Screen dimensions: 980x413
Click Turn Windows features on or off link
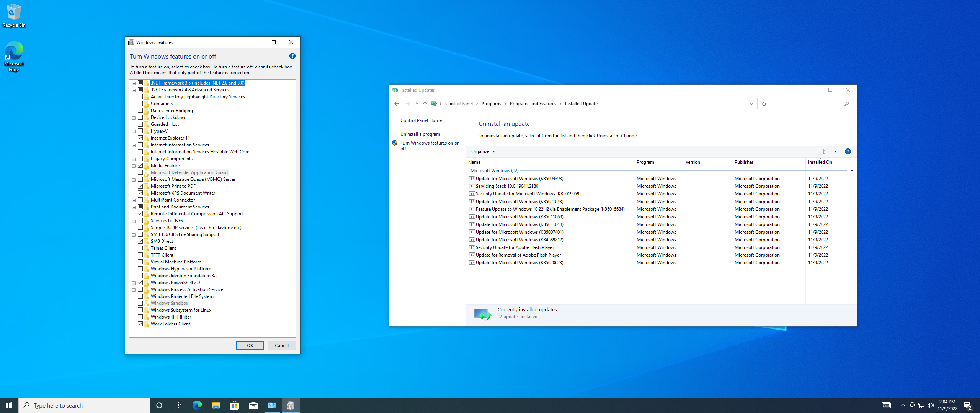click(x=429, y=146)
